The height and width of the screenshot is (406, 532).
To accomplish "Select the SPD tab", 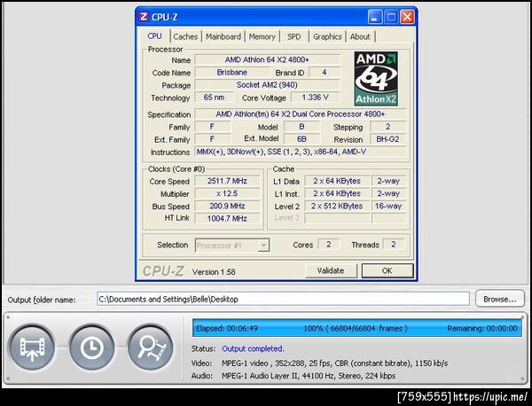I will [x=293, y=36].
